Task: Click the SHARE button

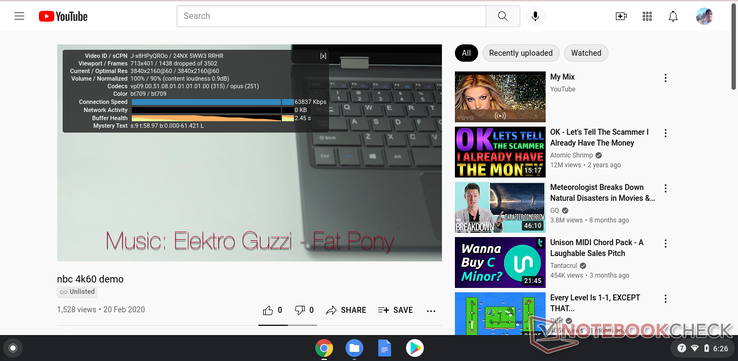Action: pos(346,310)
